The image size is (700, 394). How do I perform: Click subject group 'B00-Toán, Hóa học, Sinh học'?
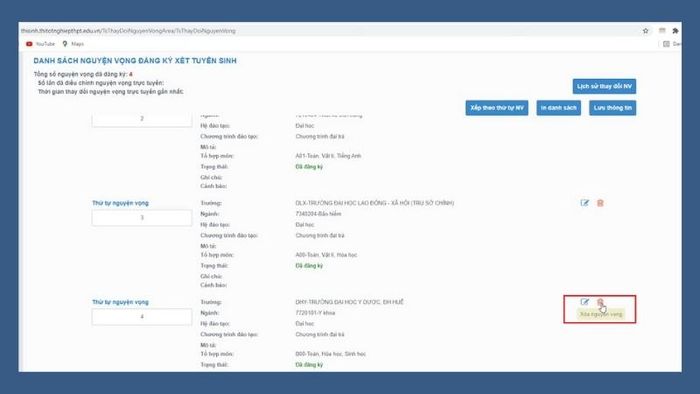point(330,354)
